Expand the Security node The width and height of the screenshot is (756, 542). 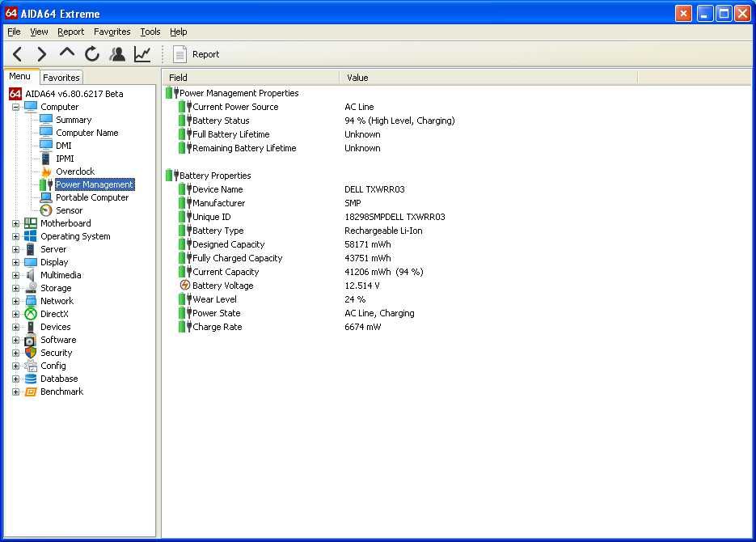(16, 353)
